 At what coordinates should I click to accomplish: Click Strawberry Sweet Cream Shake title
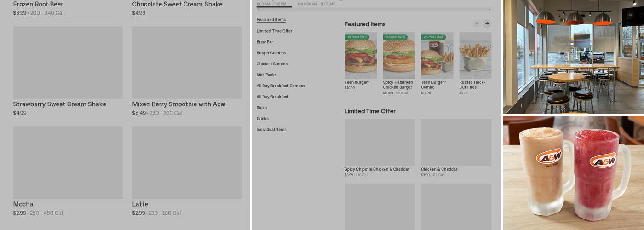coord(59,104)
